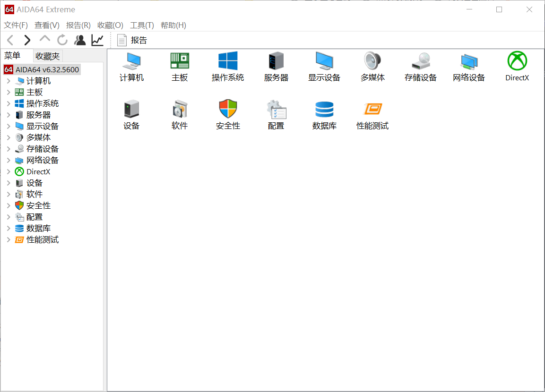Click the forward arrow in the toolbar
The height and width of the screenshot is (392, 545).
[27, 40]
